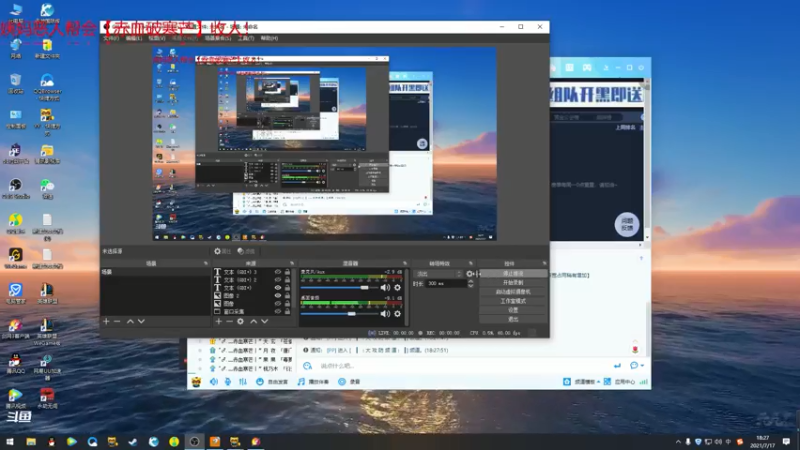The height and width of the screenshot is (450, 800).
Task: Add a new source with plus icon
Action: 218,321
